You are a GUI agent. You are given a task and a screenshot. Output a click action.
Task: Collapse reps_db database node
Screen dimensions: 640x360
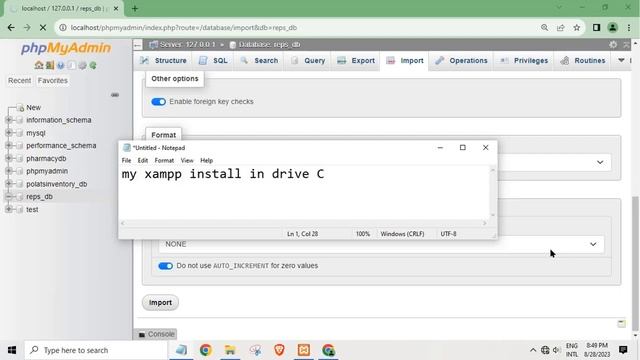point(9,196)
